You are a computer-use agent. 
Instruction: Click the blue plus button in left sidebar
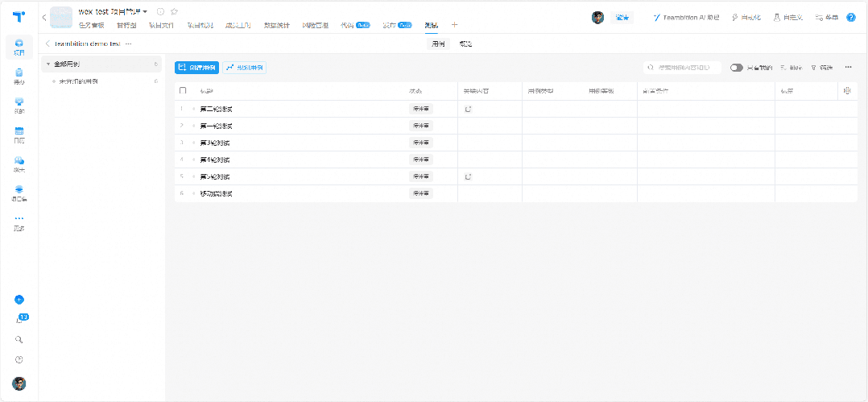[19, 300]
